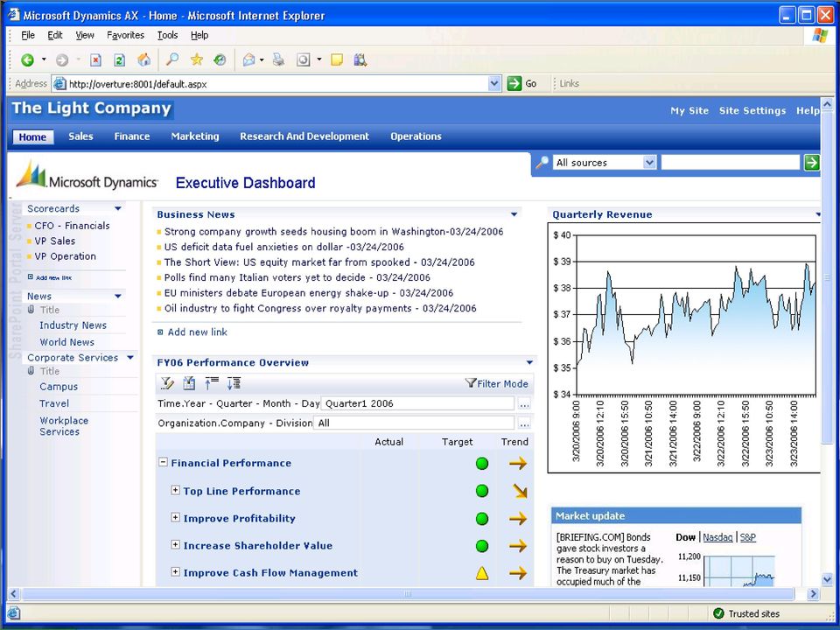Switch to the Finance tab
The height and width of the screenshot is (630, 840).
coord(132,136)
